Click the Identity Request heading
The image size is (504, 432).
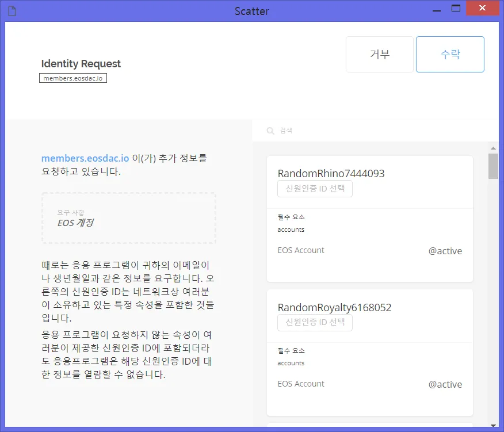pyautogui.click(x=81, y=64)
